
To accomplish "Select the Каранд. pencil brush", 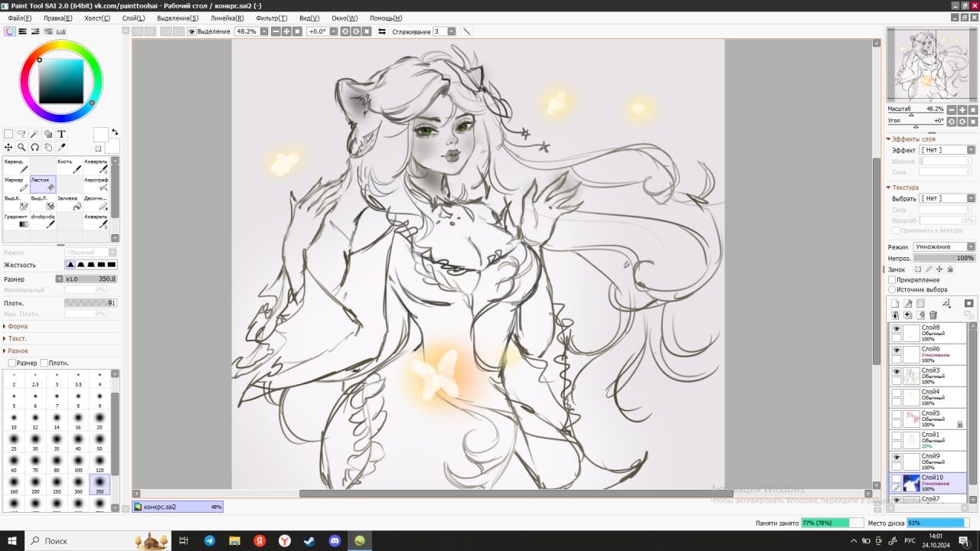I will click(x=16, y=165).
